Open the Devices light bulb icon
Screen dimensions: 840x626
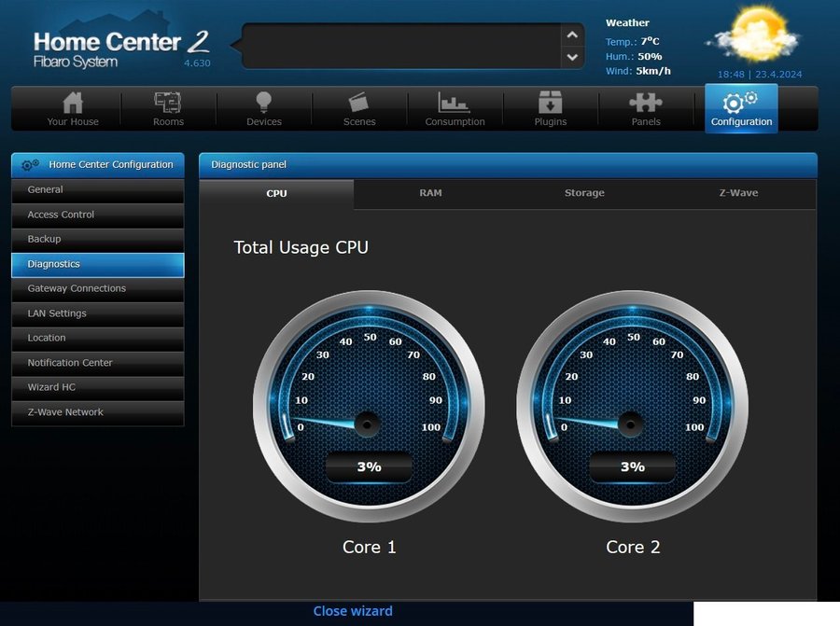pos(264,102)
